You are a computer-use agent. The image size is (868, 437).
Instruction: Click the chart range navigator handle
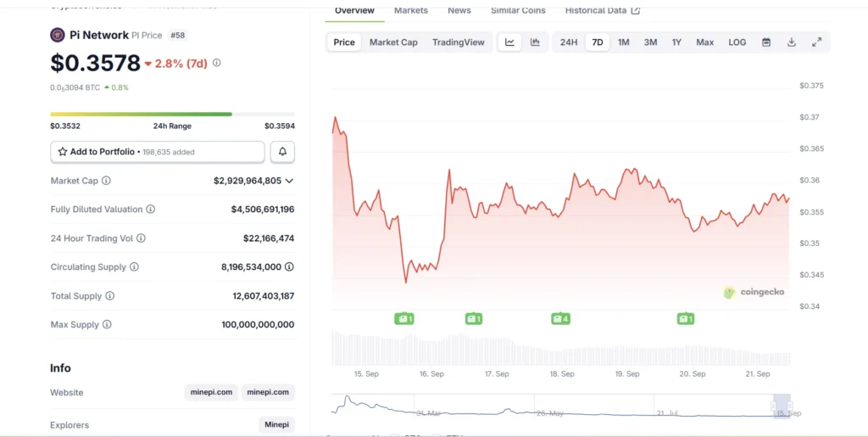tap(781, 406)
